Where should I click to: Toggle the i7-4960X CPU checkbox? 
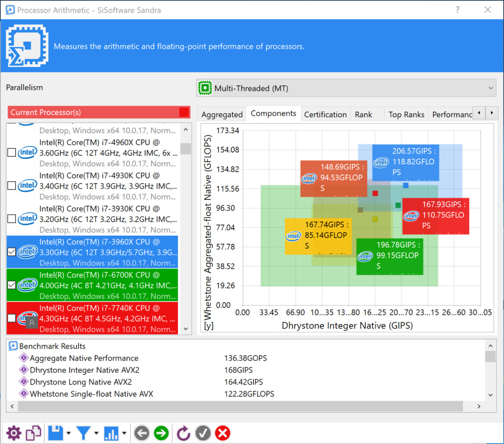pos(12,152)
